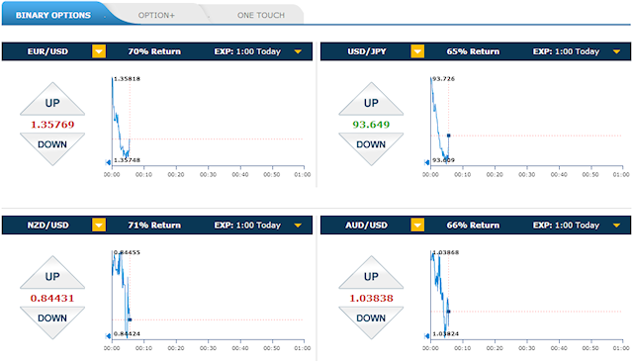The image size is (633, 364).
Task: Open the USD/JPY asset dropdown
Action: point(417,51)
